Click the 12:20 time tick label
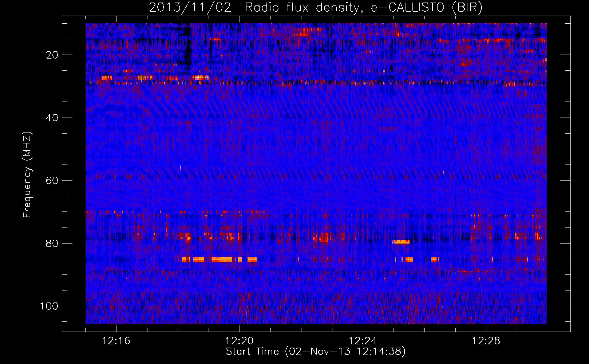This screenshot has height=364, width=589. (x=240, y=341)
